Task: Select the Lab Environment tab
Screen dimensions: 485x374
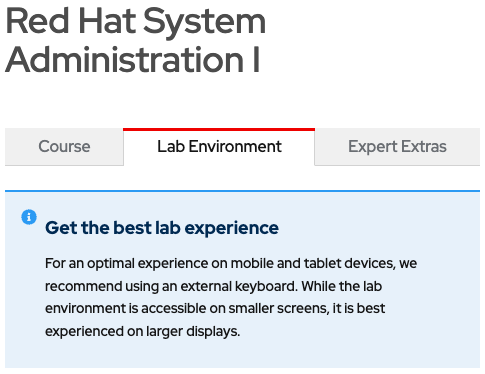Action: [x=219, y=147]
